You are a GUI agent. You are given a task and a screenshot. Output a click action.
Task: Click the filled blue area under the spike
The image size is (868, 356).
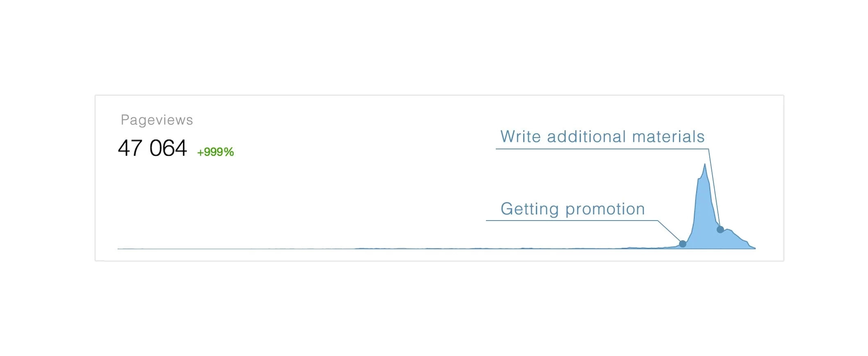click(x=704, y=217)
